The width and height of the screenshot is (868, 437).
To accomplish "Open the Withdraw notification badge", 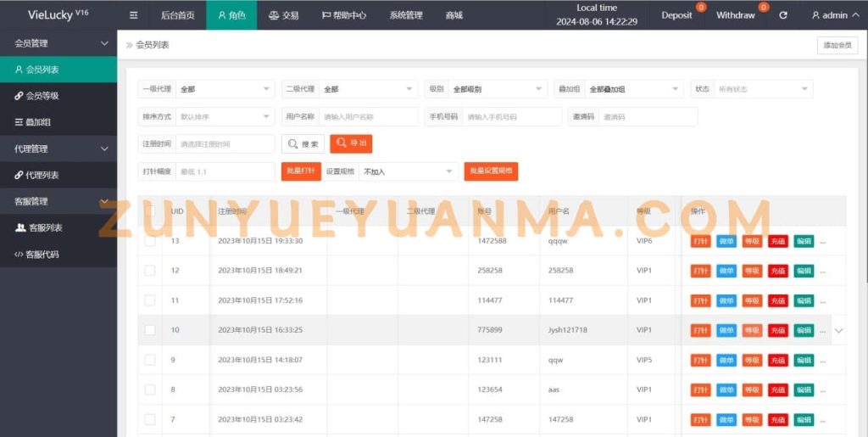I will (x=764, y=7).
